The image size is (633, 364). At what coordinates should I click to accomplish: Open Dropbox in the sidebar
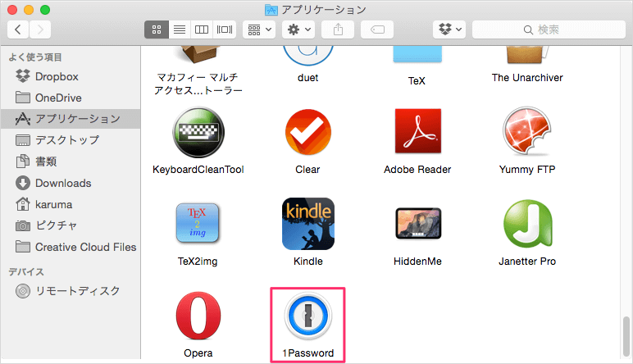71,76
